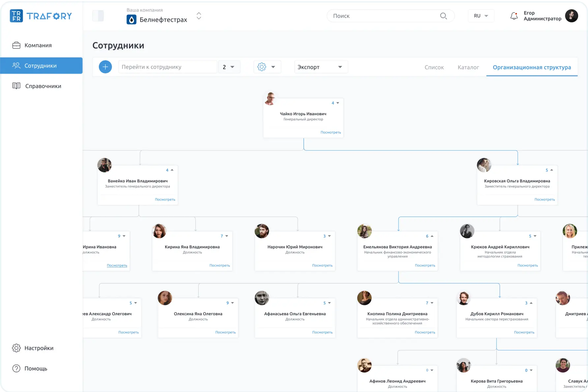Switch to the Каталог tab
The image size is (588, 392).
468,68
